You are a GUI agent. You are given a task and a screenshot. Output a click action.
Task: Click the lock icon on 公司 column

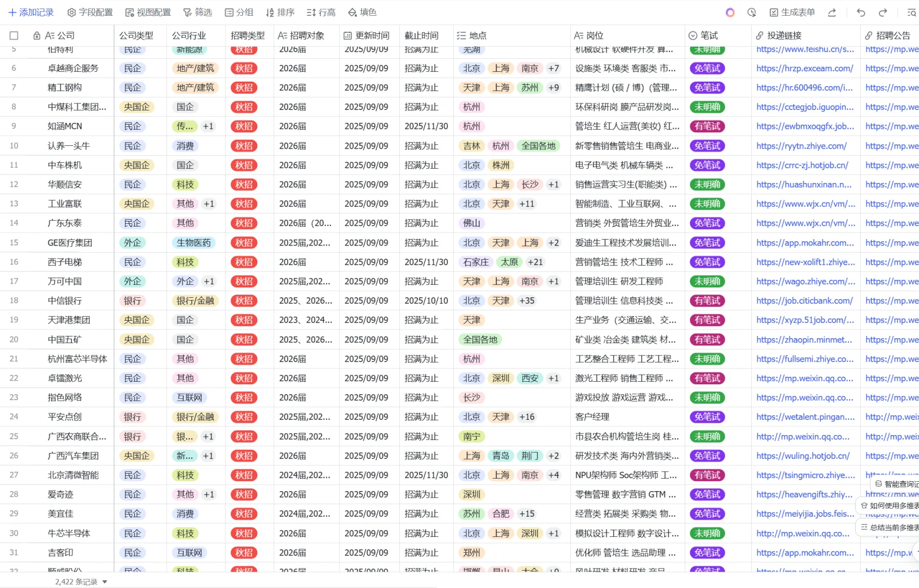pyautogui.click(x=36, y=36)
